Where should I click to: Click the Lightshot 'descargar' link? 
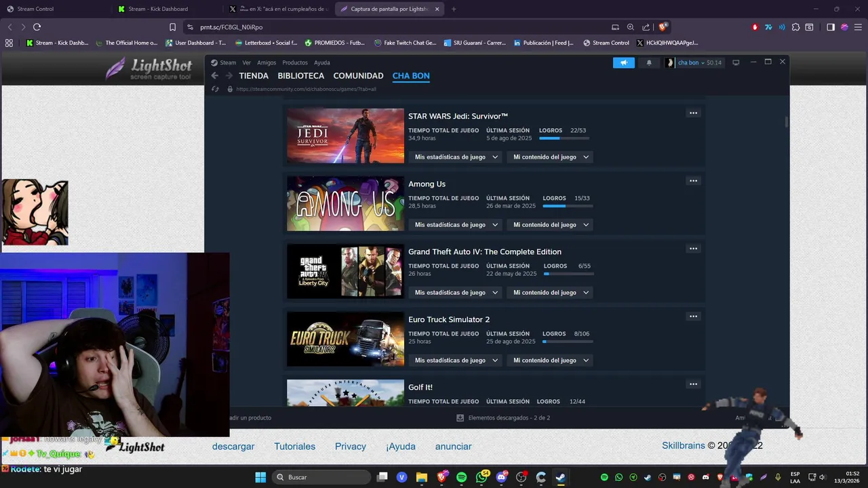[233, 447]
